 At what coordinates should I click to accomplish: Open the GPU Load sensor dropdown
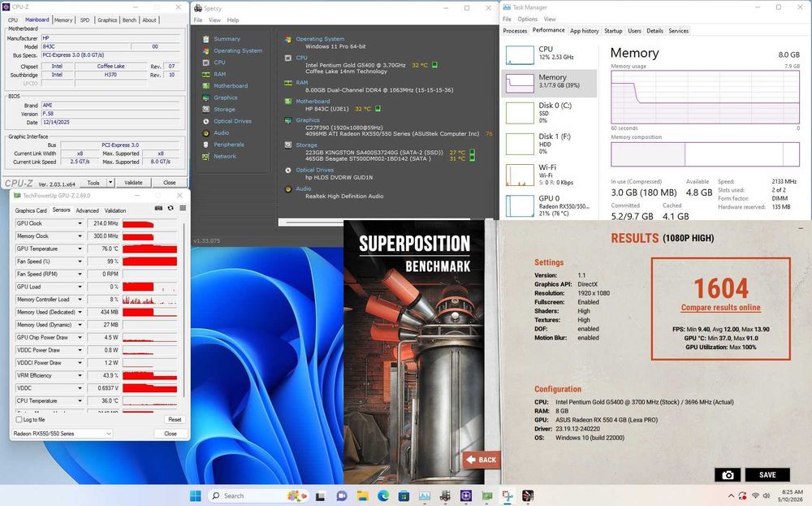click(80, 287)
